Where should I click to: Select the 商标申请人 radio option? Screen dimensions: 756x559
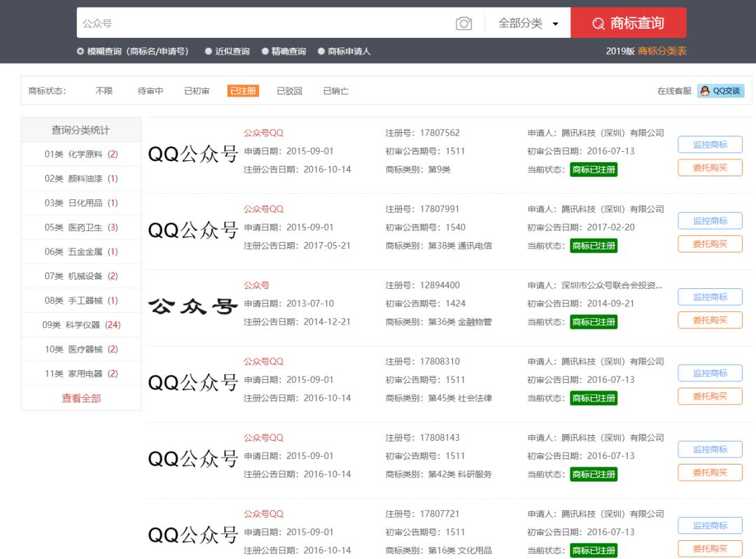[321, 51]
